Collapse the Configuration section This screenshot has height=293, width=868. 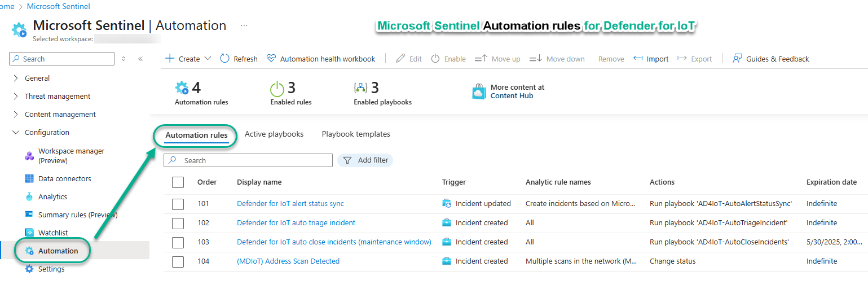16,132
